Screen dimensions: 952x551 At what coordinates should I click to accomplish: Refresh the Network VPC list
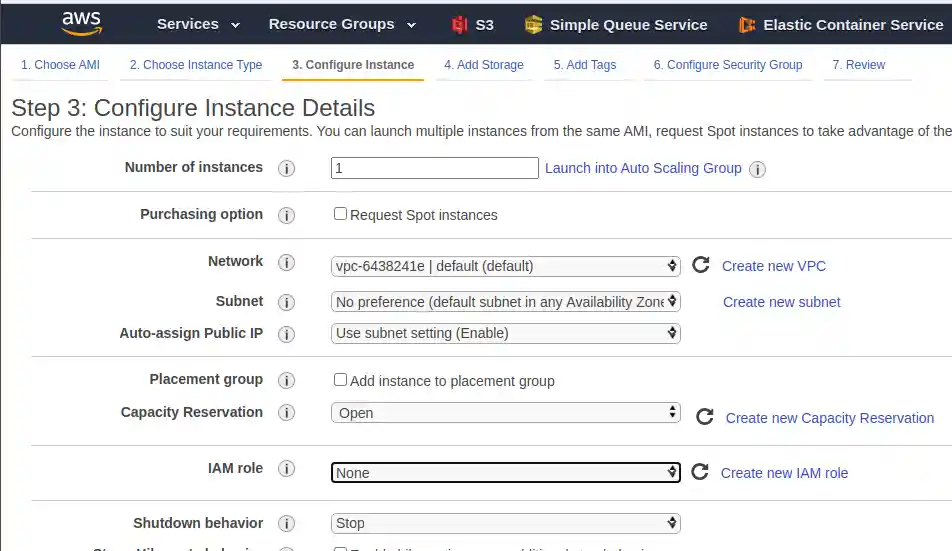[701, 265]
